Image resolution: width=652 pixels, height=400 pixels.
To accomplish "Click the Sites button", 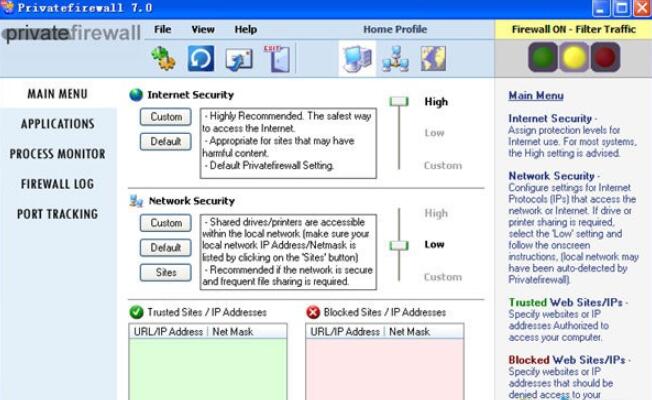I will coord(166,273).
